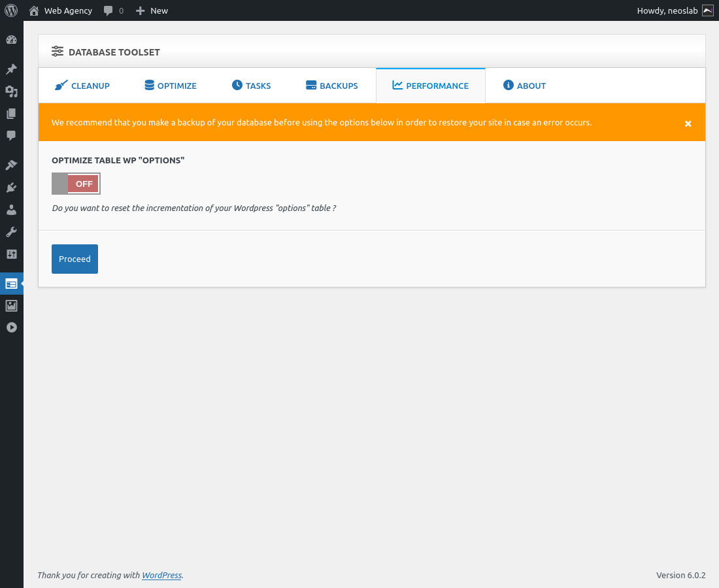
Task: Follow the WordPress footer link
Action: tap(161, 575)
